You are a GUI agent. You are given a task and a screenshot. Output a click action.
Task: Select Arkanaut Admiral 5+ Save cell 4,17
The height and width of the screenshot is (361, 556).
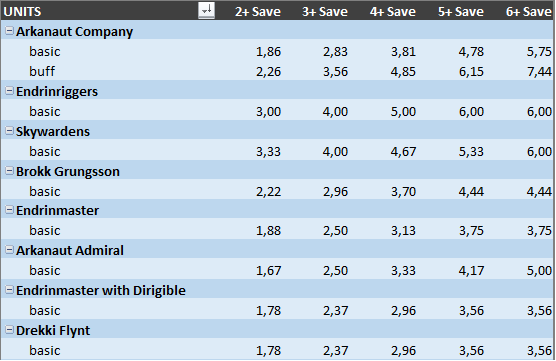pos(471,271)
